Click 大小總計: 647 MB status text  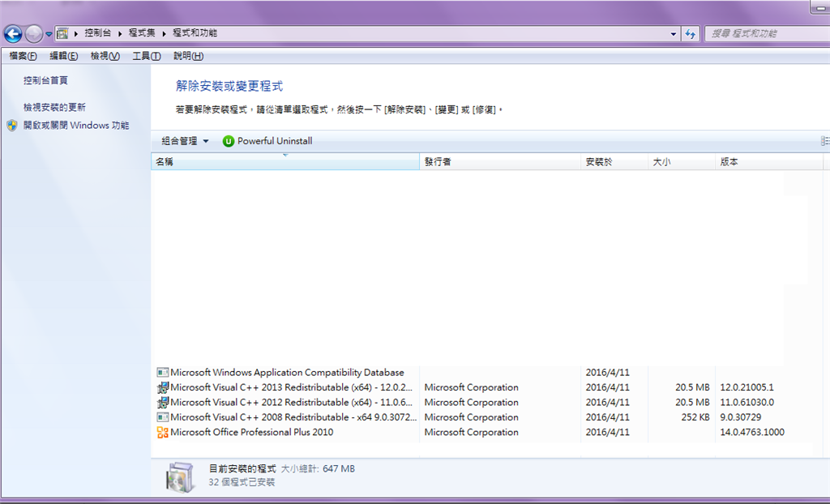coord(318,468)
